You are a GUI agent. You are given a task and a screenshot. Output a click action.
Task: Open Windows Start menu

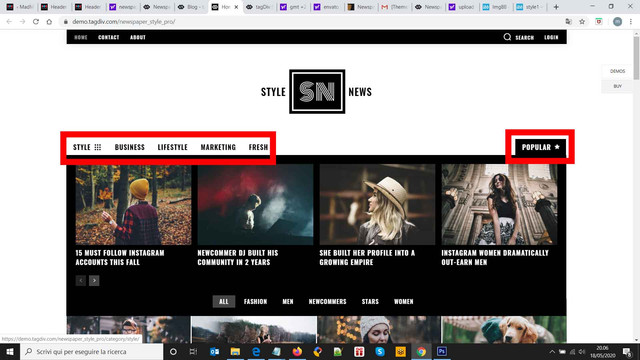click(x=10, y=351)
